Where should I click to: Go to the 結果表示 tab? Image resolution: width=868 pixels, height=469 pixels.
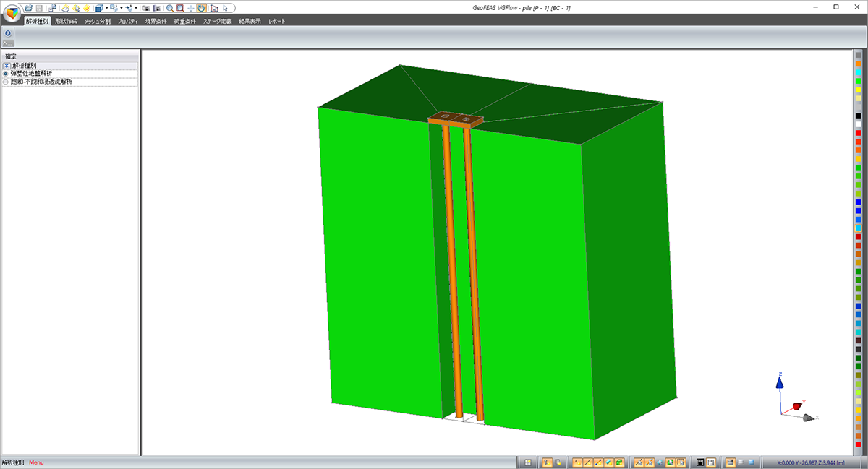(x=250, y=22)
